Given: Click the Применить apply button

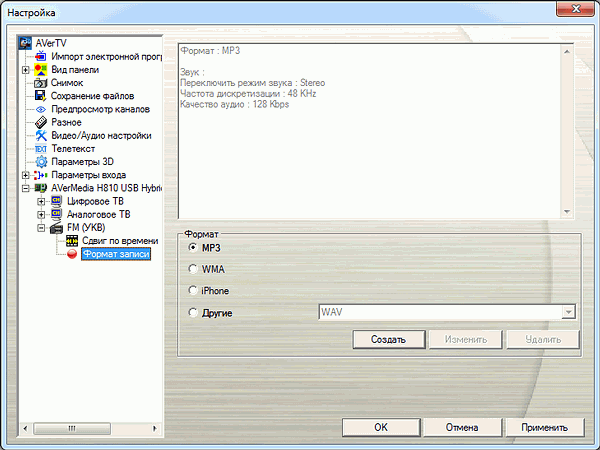Looking at the screenshot, I should (545, 427).
